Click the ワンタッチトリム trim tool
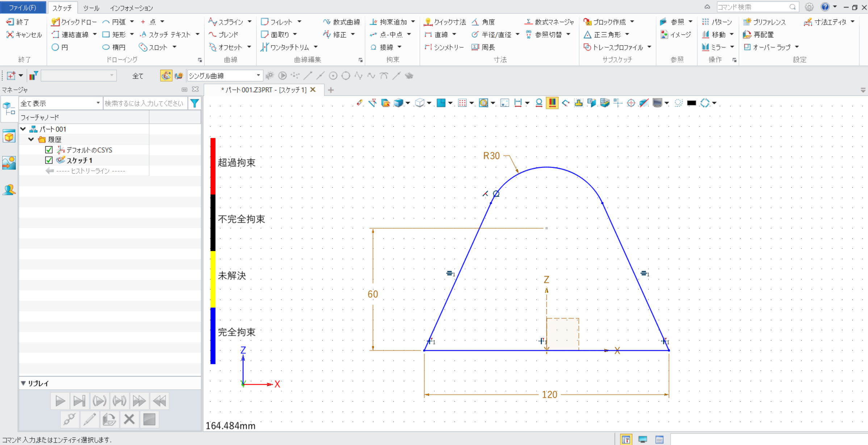868x445 pixels. 285,47
